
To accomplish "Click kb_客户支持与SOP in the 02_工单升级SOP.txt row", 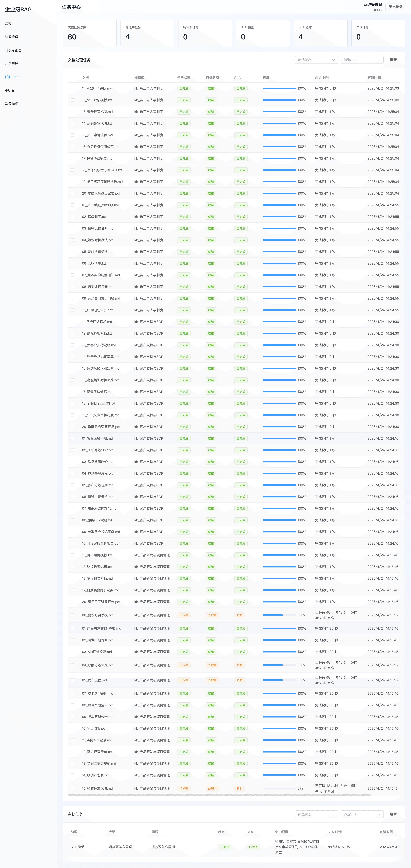I will pyautogui.click(x=149, y=450).
